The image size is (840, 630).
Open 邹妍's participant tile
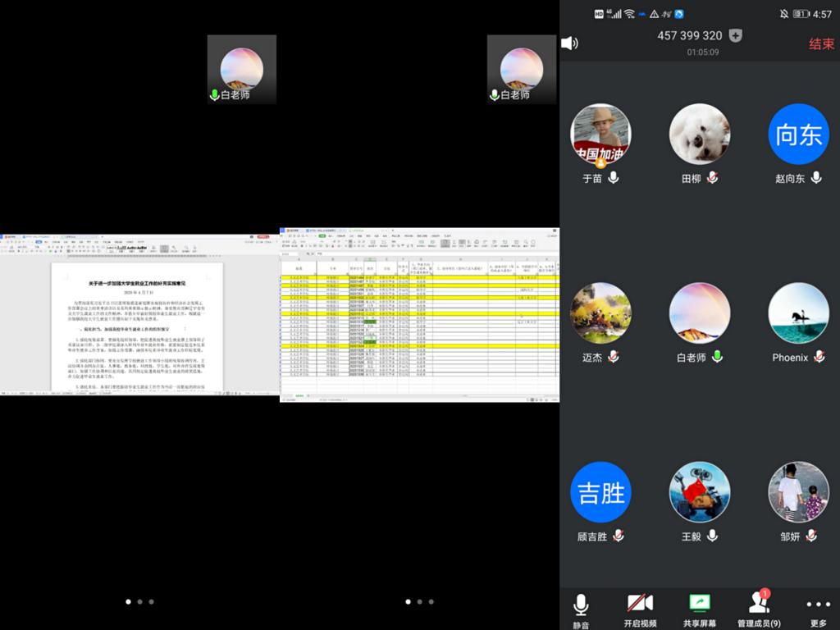[x=798, y=492]
